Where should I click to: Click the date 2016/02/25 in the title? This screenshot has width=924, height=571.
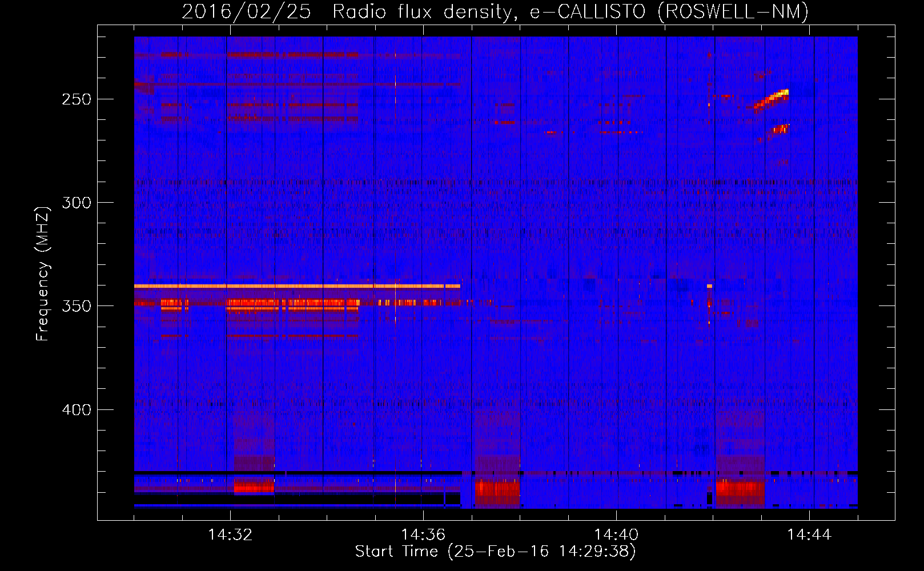246,12
